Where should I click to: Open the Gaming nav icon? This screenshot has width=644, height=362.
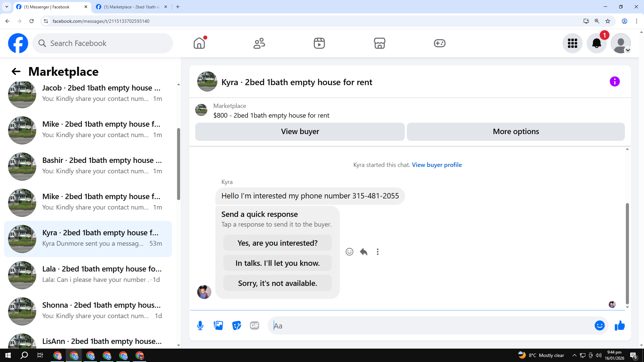(x=439, y=43)
